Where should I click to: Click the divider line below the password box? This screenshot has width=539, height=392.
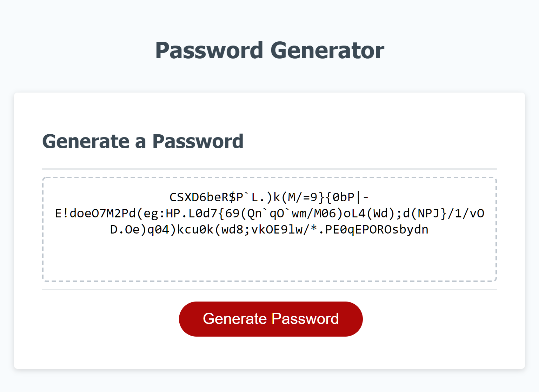click(x=269, y=289)
